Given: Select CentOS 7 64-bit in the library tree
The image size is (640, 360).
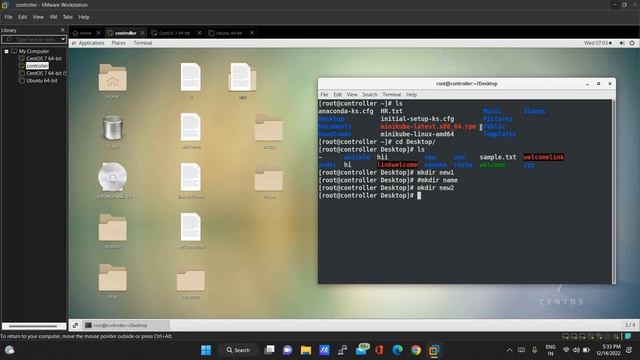Looking at the screenshot, I should click(x=44, y=59).
